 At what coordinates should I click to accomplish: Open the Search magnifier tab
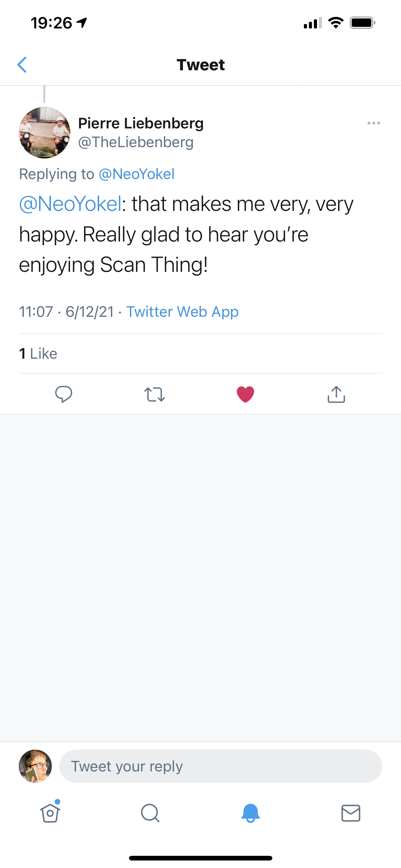150,813
